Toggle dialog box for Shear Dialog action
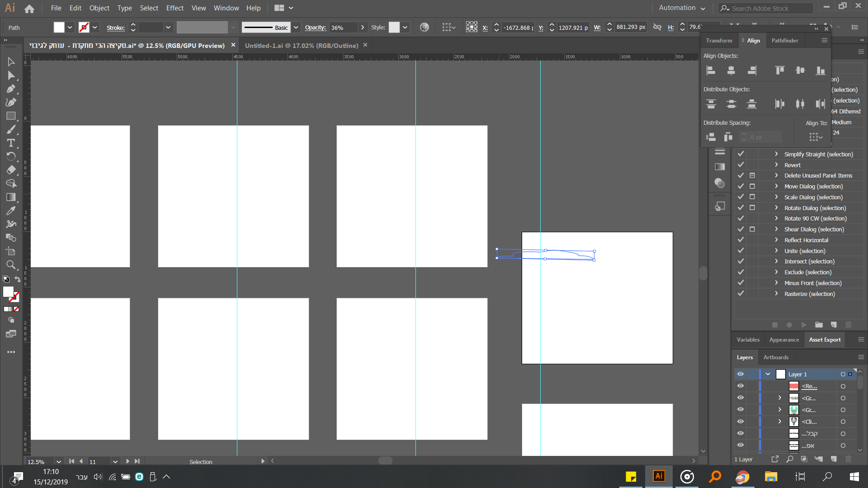 coord(752,229)
